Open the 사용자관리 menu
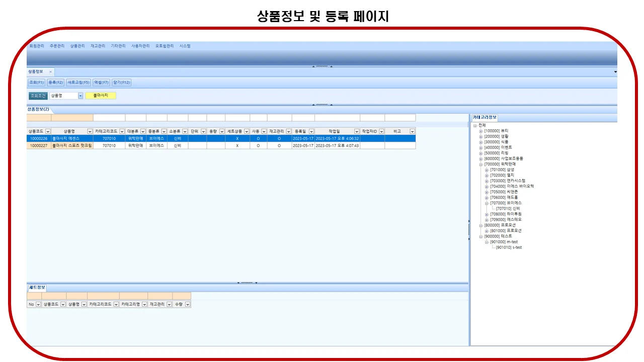This screenshot has width=644, height=362. [x=140, y=46]
